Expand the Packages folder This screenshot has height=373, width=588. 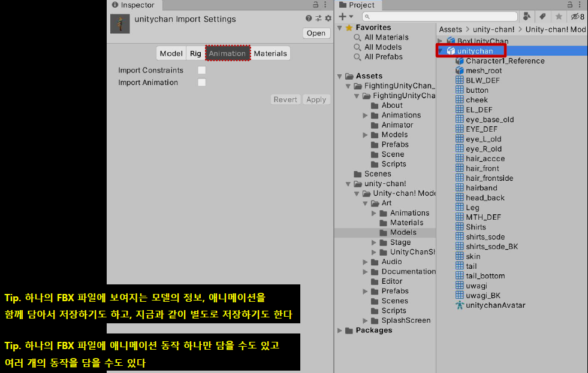(x=340, y=330)
